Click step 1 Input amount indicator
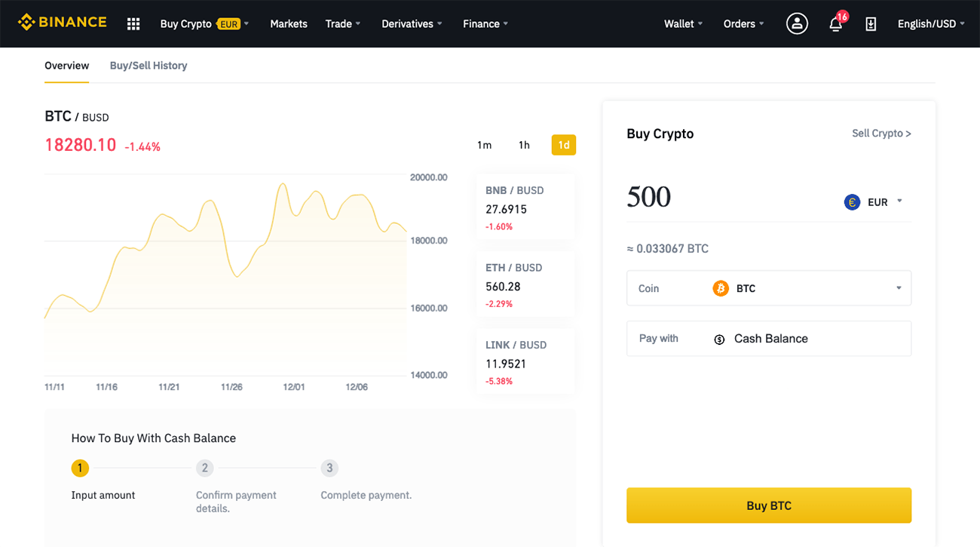Screen dimensions: 980x547 tap(80, 468)
